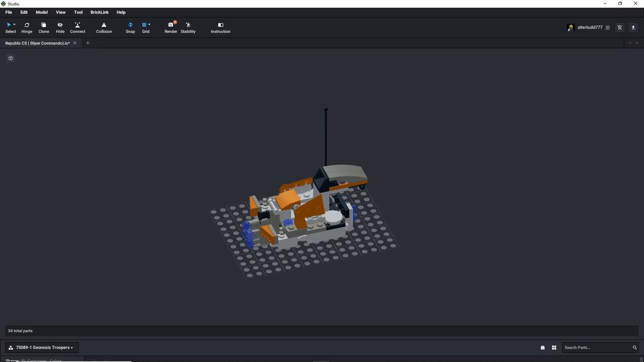Select the Hinge tool
This screenshot has width=644, height=362.
pos(26,28)
